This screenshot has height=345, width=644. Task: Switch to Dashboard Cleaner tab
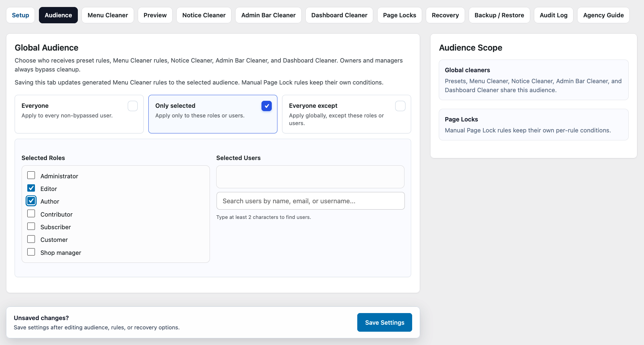pos(339,15)
